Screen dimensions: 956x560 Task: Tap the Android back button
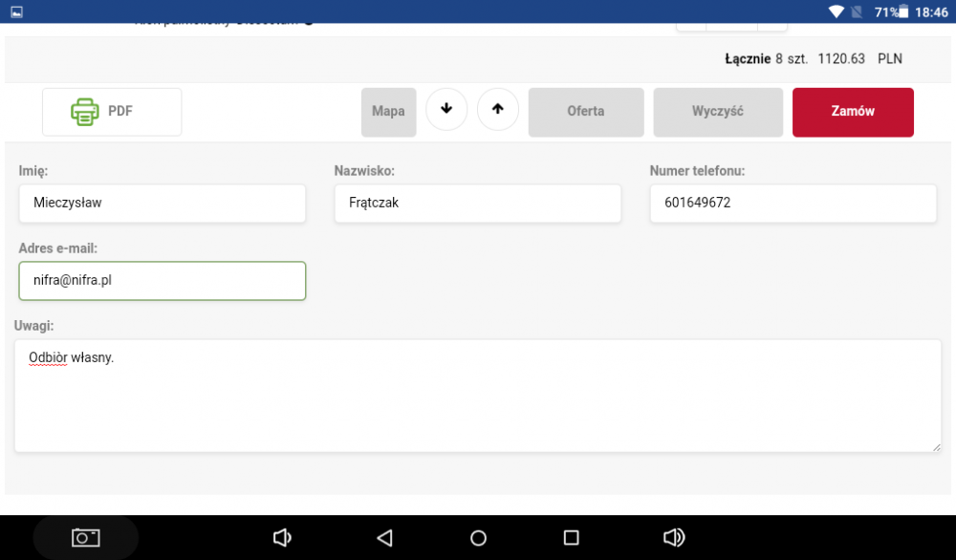click(x=384, y=538)
